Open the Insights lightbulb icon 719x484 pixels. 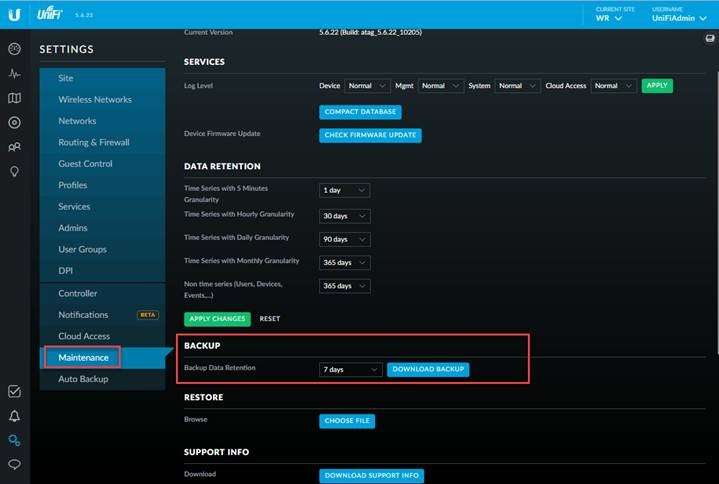[x=14, y=171]
